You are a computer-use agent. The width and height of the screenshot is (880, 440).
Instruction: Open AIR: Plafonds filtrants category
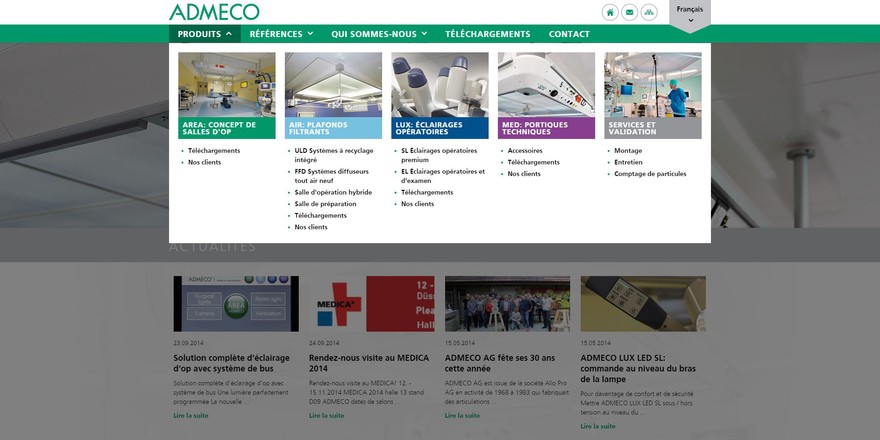pos(333,95)
